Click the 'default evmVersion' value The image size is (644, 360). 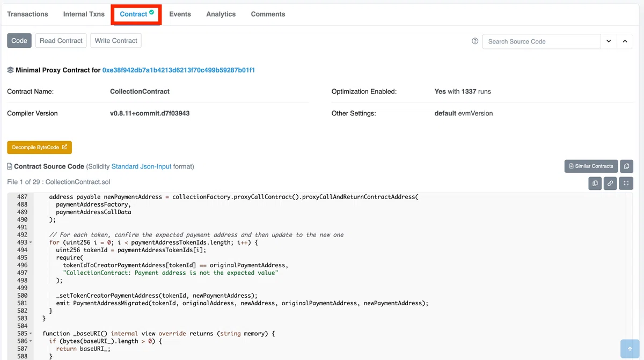click(464, 114)
